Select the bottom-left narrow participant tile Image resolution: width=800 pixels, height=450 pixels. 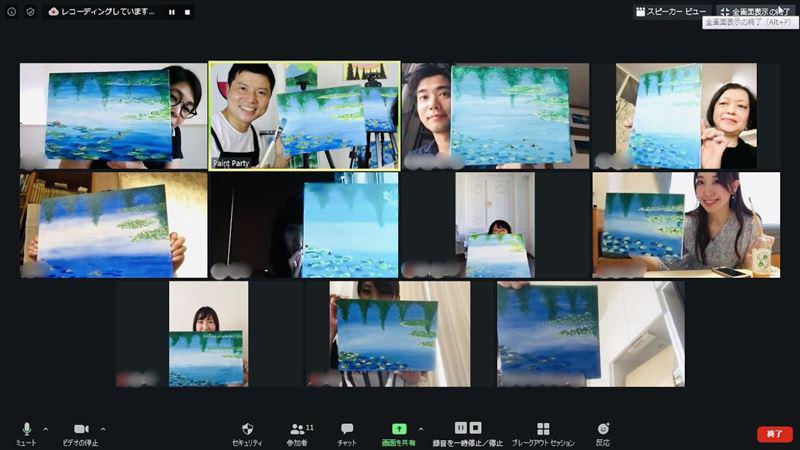209,334
